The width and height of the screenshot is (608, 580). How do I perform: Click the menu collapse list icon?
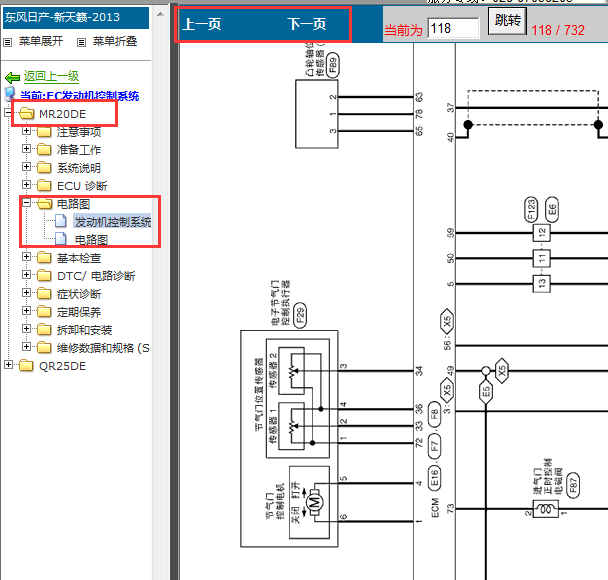click(x=81, y=42)
